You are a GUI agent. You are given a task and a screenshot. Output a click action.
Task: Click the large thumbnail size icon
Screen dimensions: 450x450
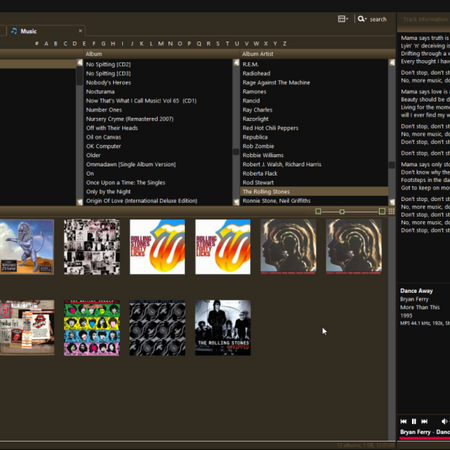382,211
